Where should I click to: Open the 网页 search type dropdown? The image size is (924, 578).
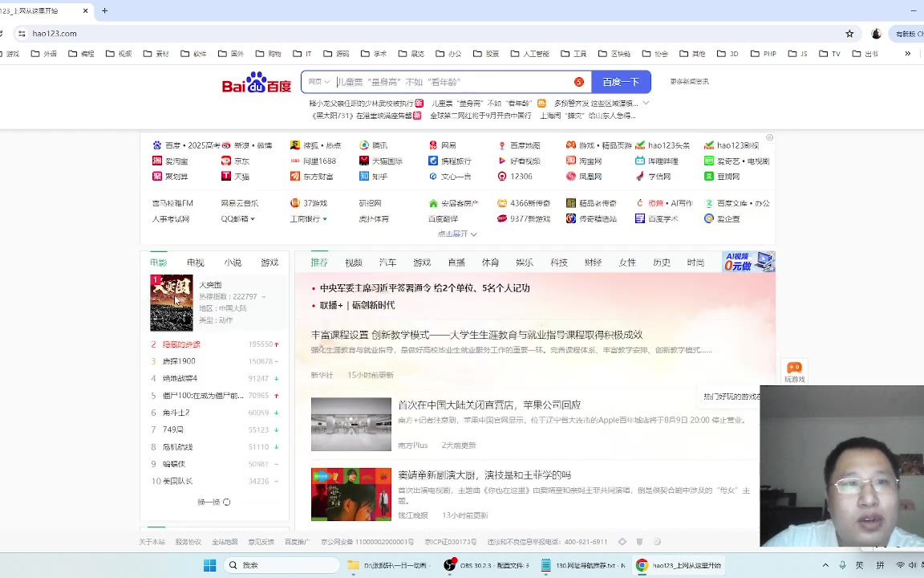tap(319, 82)
